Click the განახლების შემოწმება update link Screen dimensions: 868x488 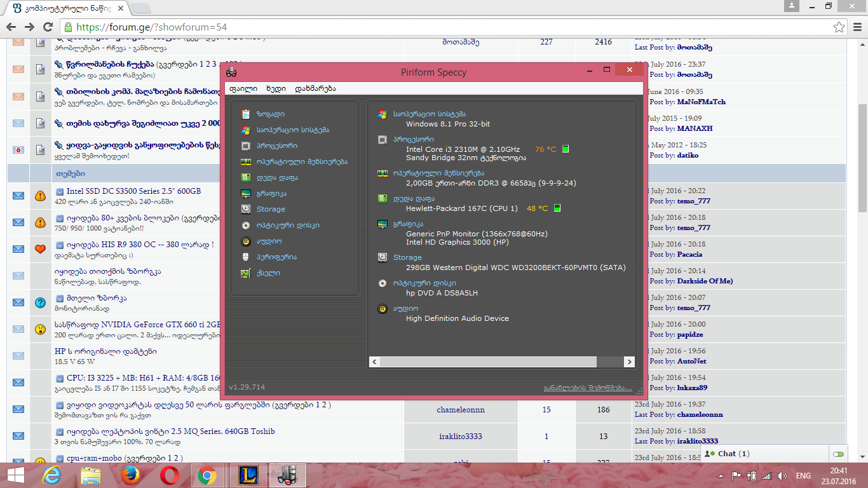tap(587, 388)
